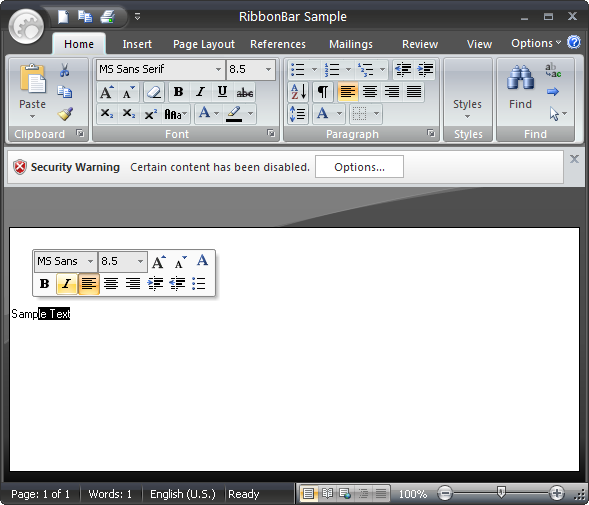589x505 pixels.
Task: Switch to the Insert tab
Action: (x=137, y=44)
